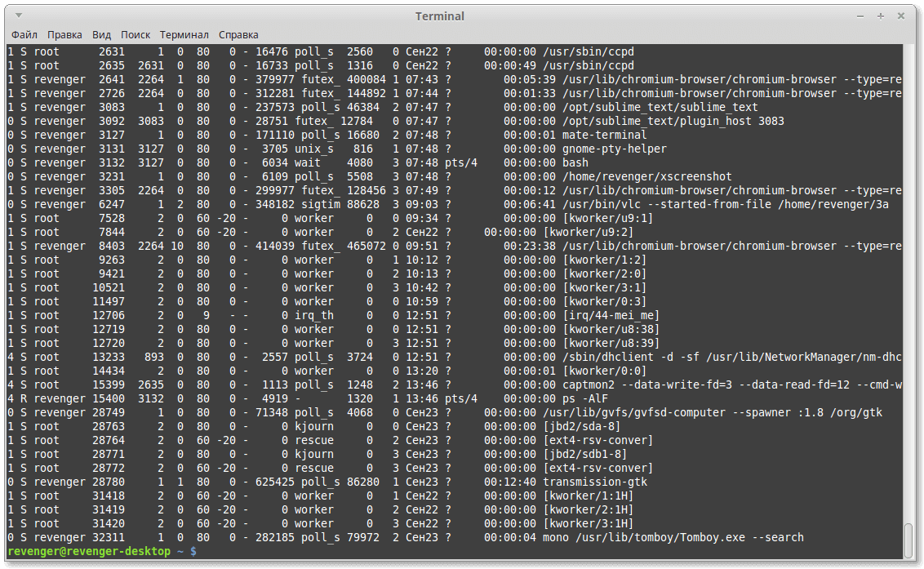Click the revenger@revenger-desktop command prompt
Image resolution: width=924 pixels, height=569 pixels.
tap(102, 551)
